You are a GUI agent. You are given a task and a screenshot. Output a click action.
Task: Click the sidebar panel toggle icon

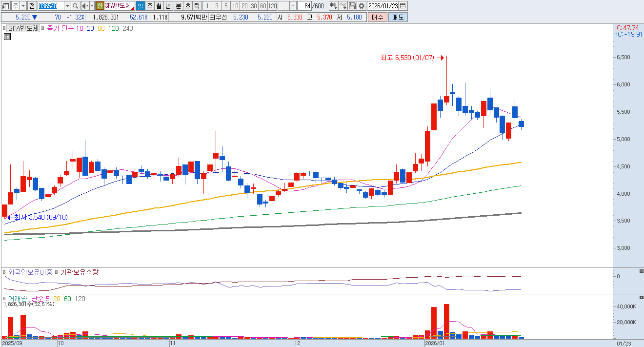coord(6,6)
